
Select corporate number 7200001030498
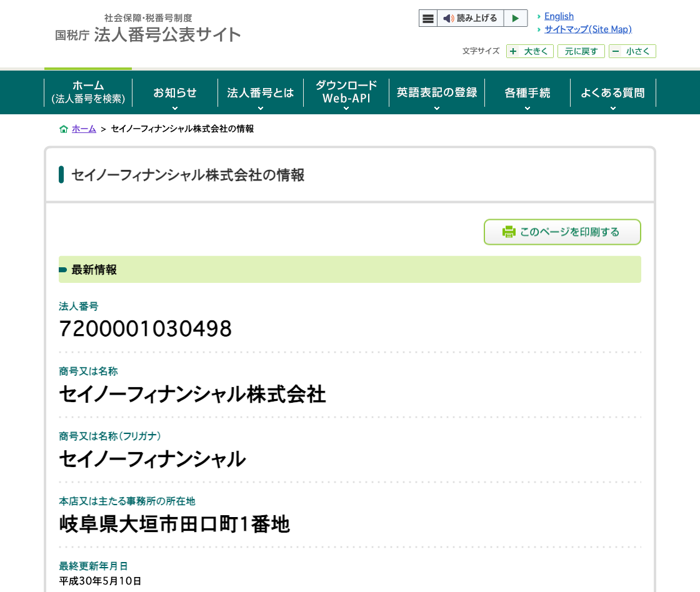pyautogui.click(x=146, y=329)
